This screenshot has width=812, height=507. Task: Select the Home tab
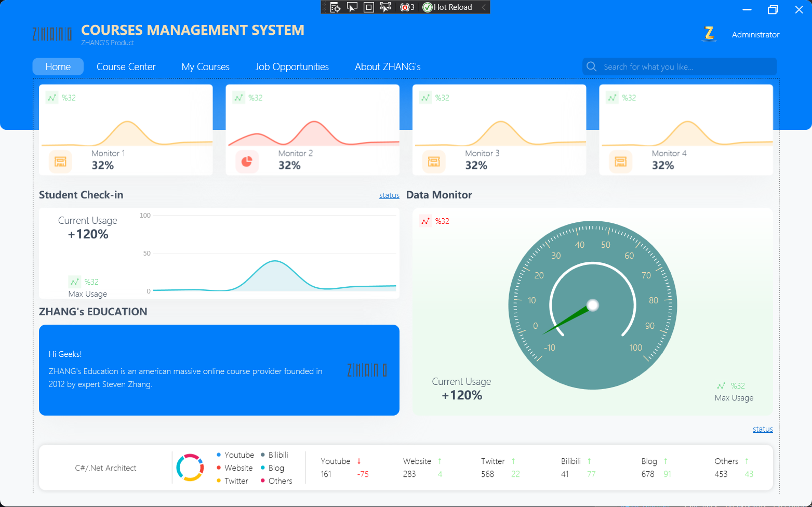coord(58,66)
